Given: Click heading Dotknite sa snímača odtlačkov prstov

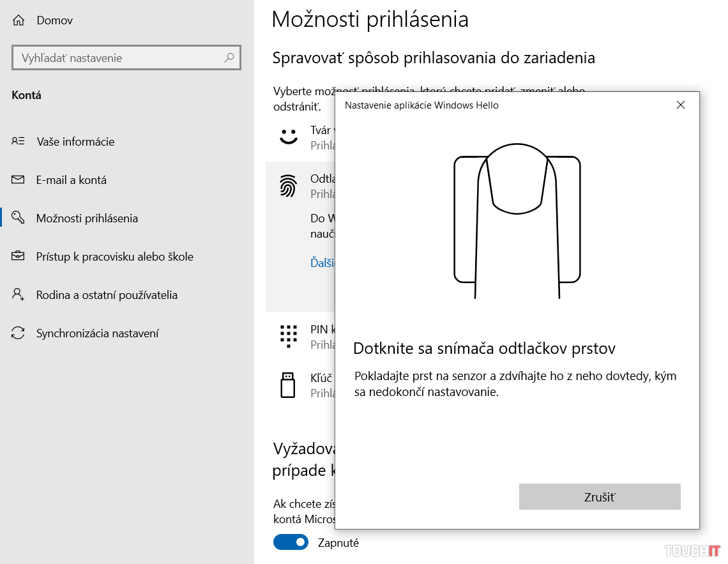Looking at the screenshot, I should click(484, 348).
